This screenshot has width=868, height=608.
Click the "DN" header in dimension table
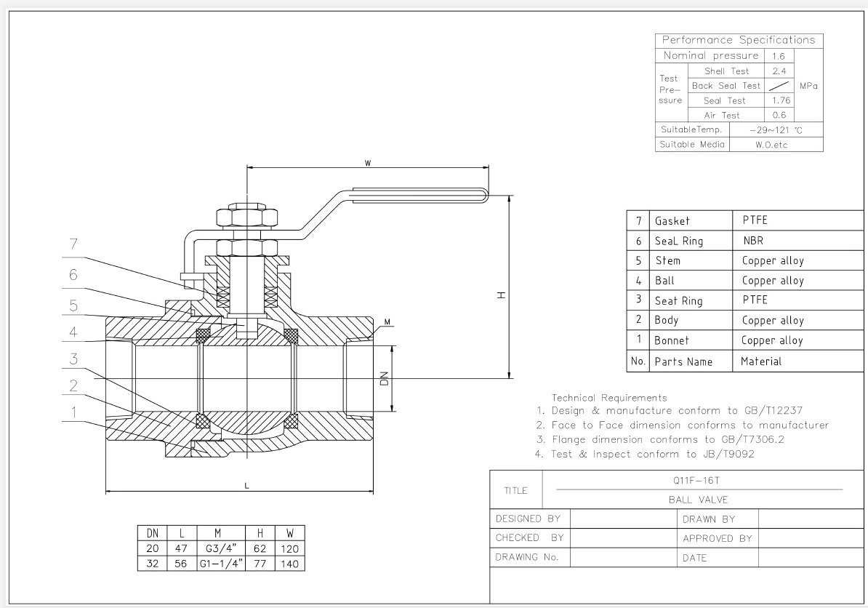coord(152,533)
